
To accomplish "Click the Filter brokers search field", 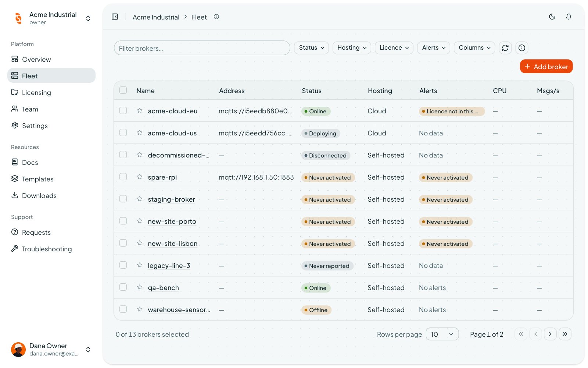I will [x=202, y=48].
